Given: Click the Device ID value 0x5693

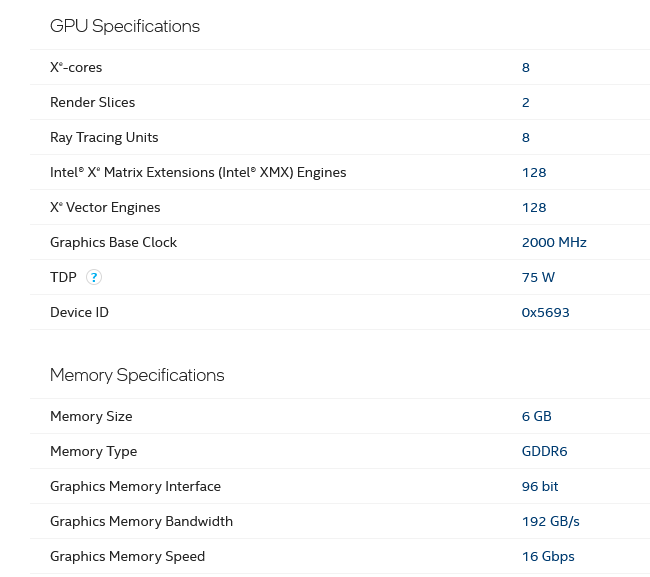Looking at the screenshot, I should coord(545,312).
